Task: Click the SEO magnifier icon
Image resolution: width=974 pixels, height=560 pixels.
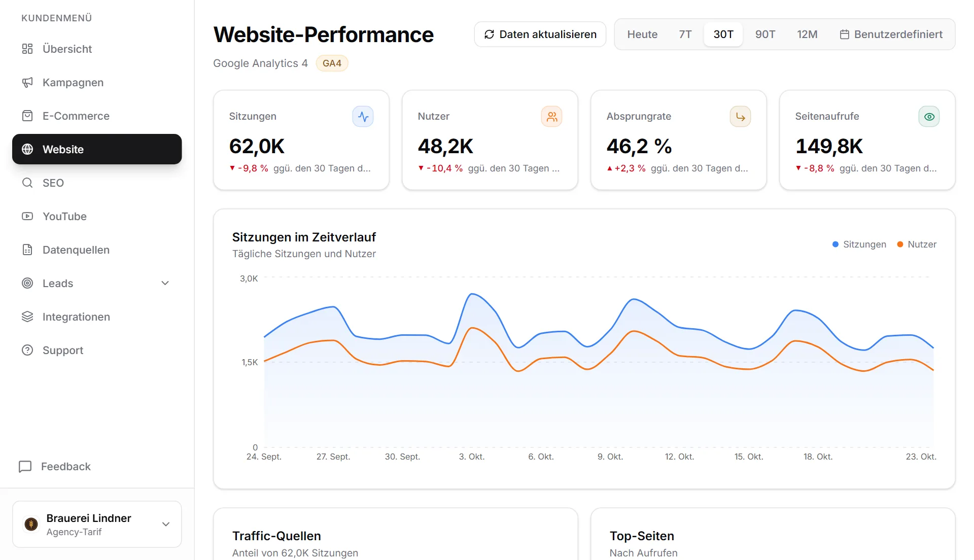Action: (27, 183)
